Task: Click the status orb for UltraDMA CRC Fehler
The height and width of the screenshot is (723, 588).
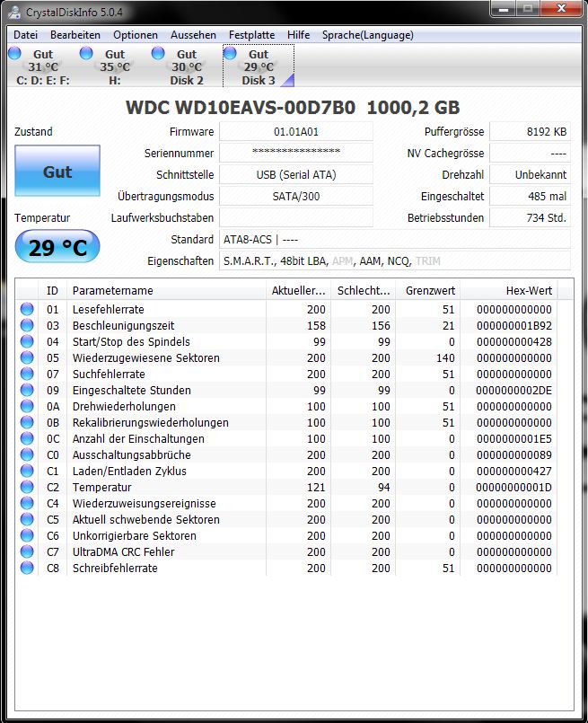Action: point(27,551)
